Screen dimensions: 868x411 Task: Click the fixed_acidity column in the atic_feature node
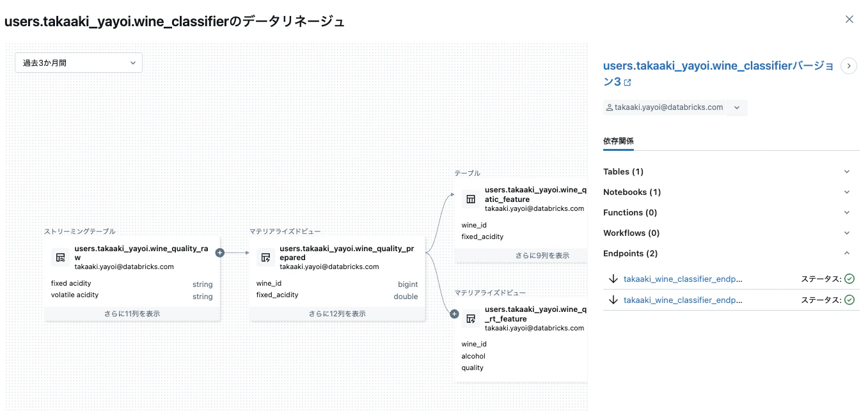[x=482, y=237]
